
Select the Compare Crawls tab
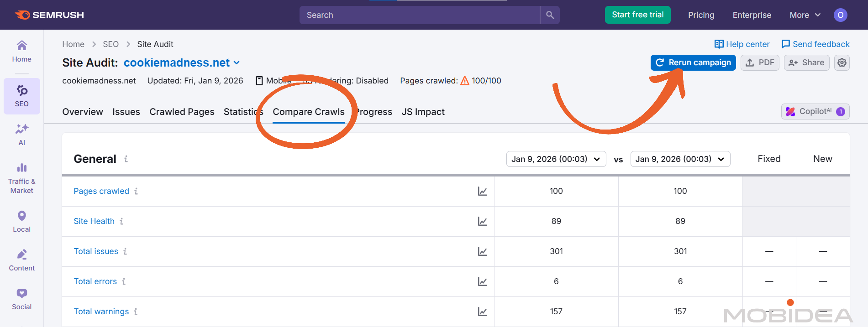click(309, 112)
